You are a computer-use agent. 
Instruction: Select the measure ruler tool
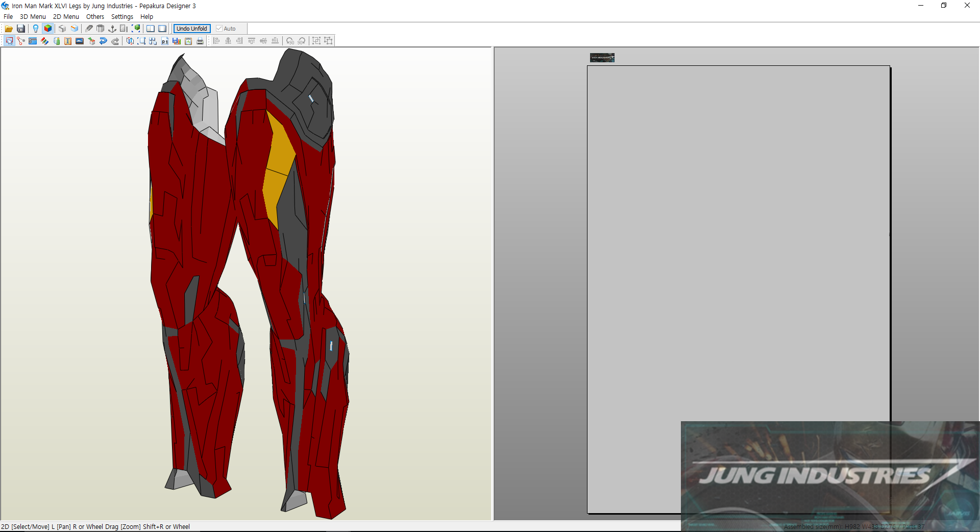point(33,41)
